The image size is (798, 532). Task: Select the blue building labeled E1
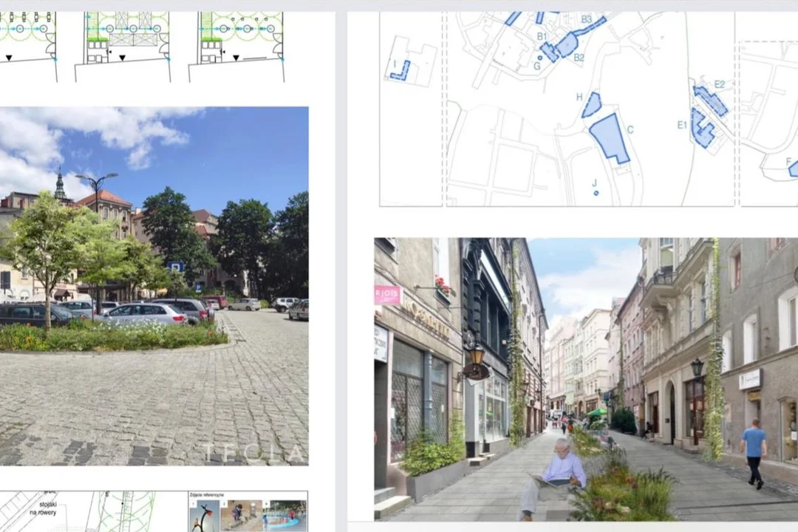click(x=703, y=129)
